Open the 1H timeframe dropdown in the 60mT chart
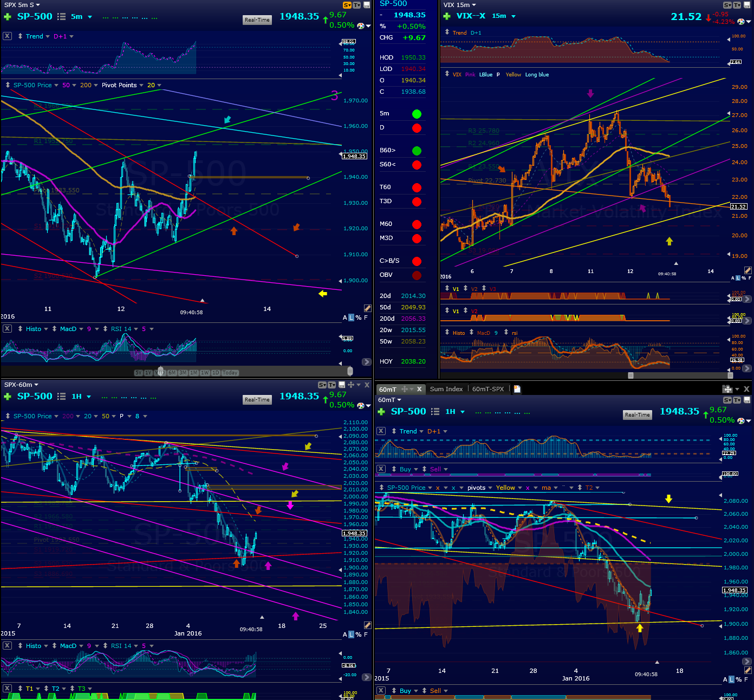This screenshot has height=700, width=754. tap(463, 412)
